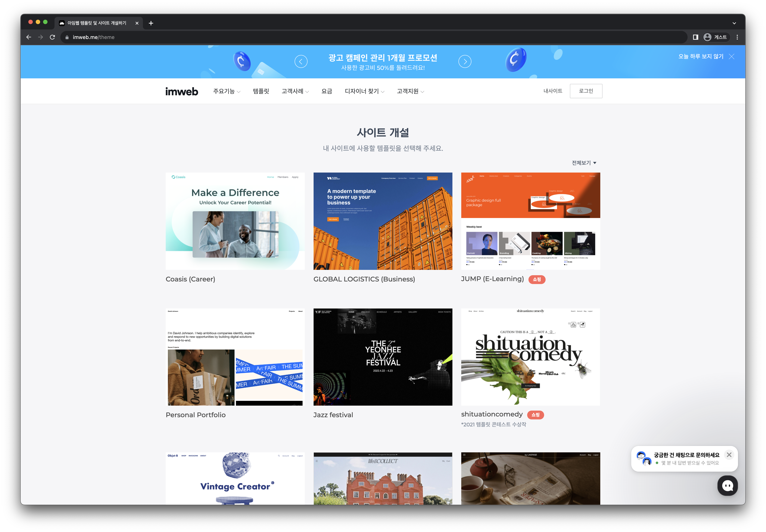
Task: Go back using browser back arrow
Action: (29, 37)
